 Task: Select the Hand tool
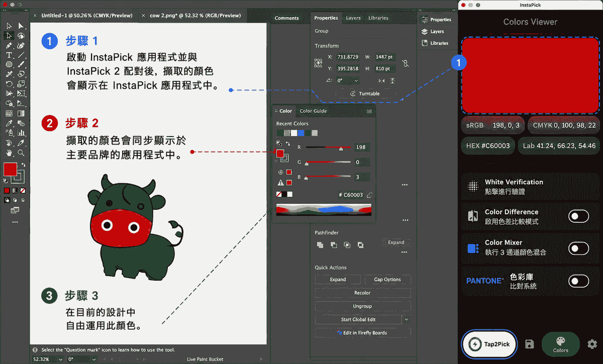9,153
